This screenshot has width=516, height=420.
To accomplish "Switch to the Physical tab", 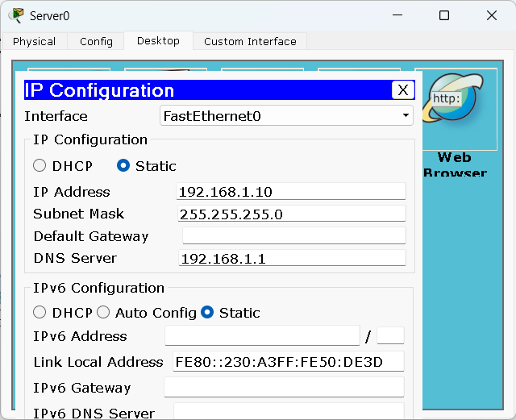I will point(34,41).
